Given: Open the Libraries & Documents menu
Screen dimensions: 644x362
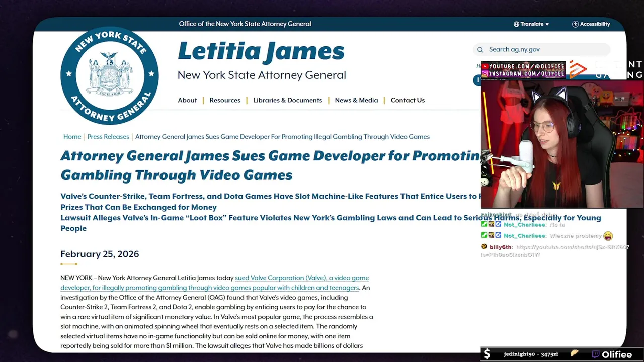Looking at the screenshot, I should click(288, 100).
